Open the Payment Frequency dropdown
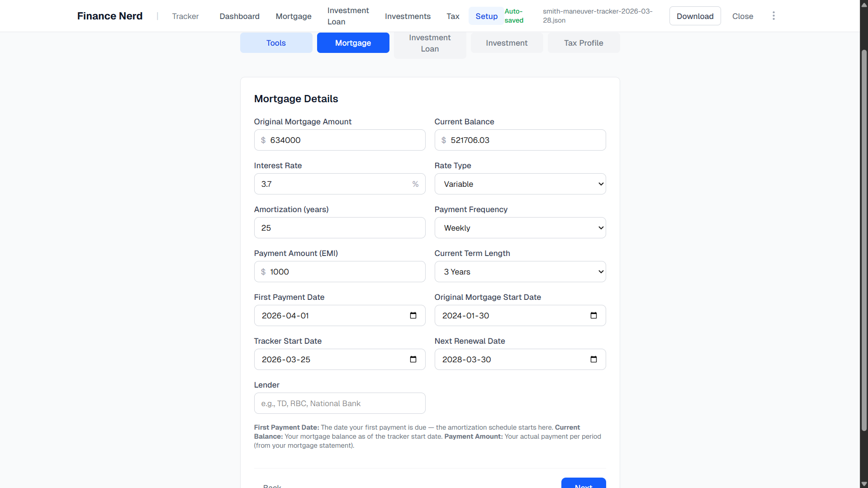Screen dimensions: 868x488 point(519,227)
